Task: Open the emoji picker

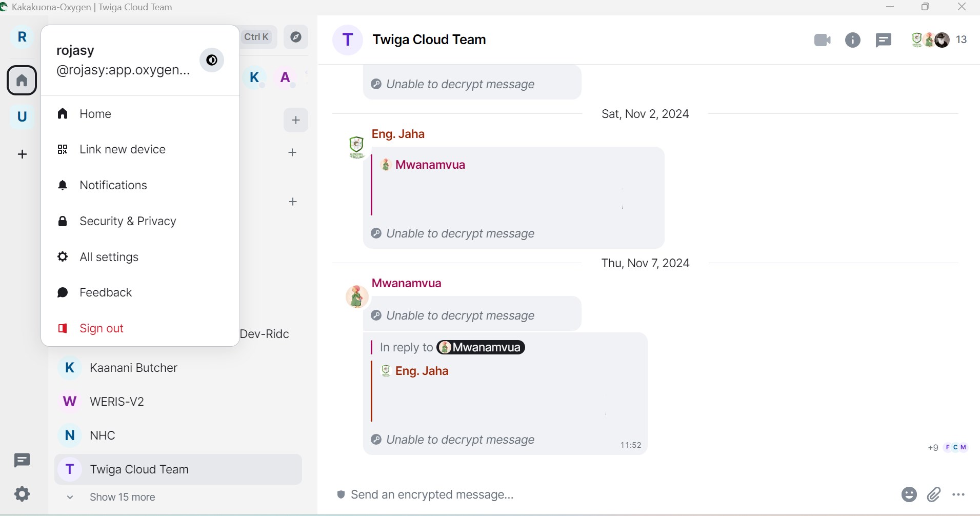Action: click(x=909, y=494)
